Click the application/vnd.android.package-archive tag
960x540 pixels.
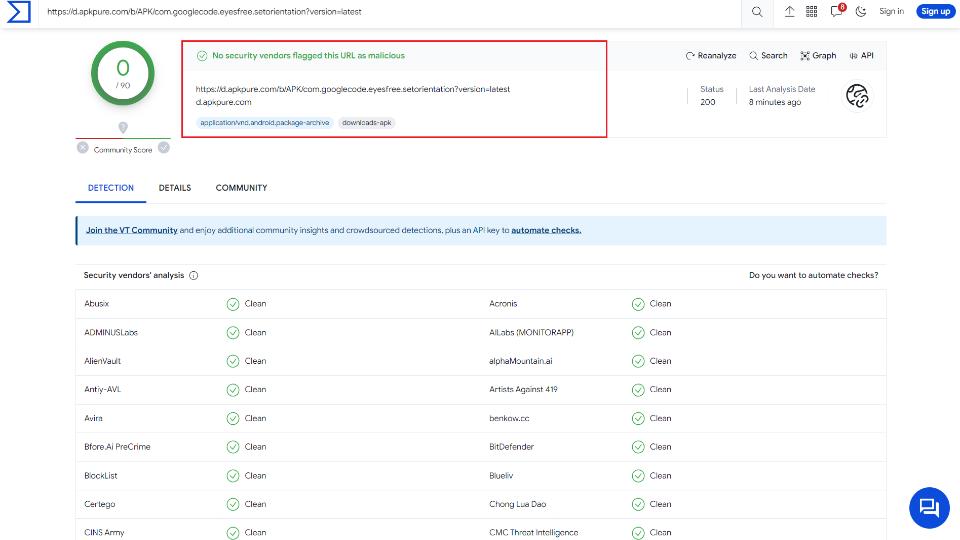(264, 122)
